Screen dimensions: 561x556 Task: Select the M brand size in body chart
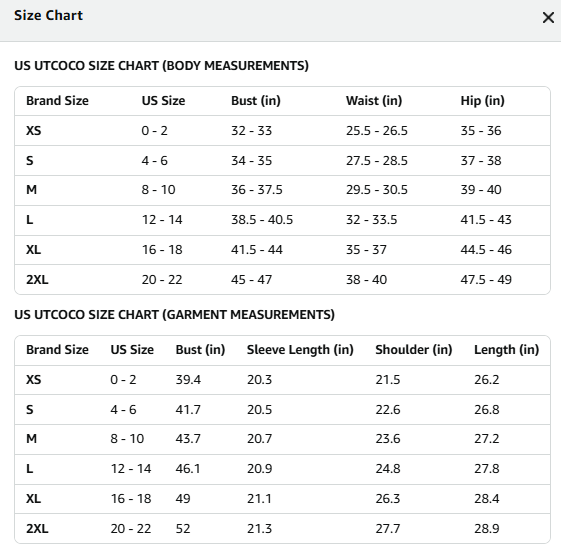(x=31, y=190)
